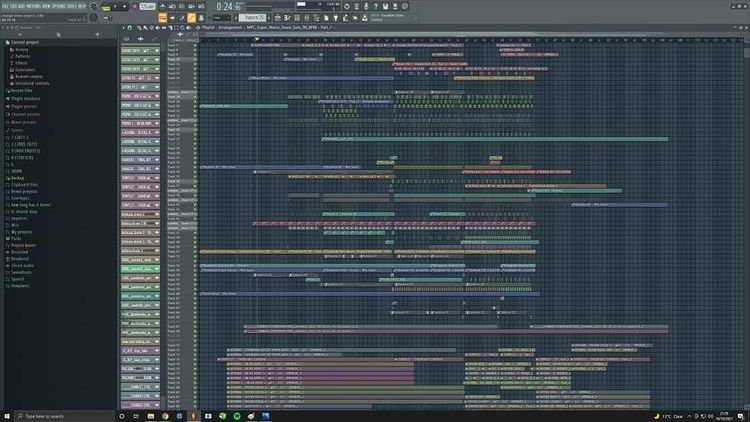Image resolution: width=750 pixels, height=422 pixels.
Task: Click the HELP menu
Action: tap(87, 3)
